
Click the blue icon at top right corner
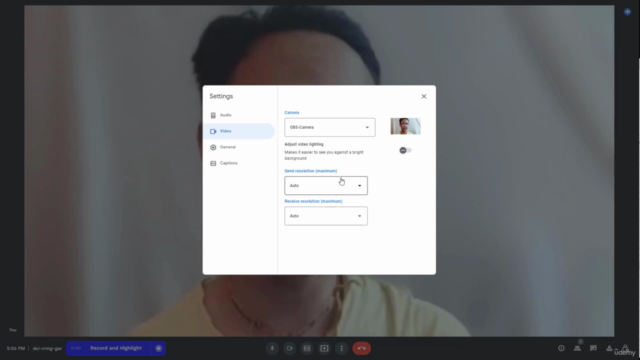(627, 12)
